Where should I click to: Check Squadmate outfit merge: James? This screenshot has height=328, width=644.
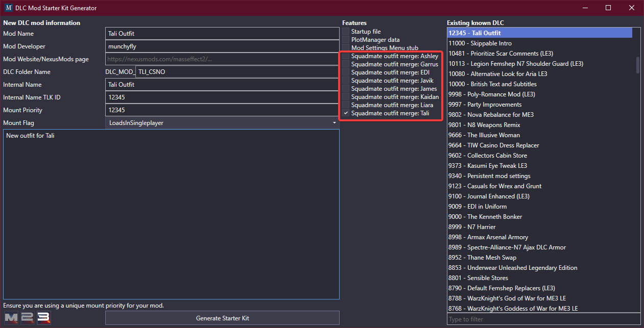[346, 89]
